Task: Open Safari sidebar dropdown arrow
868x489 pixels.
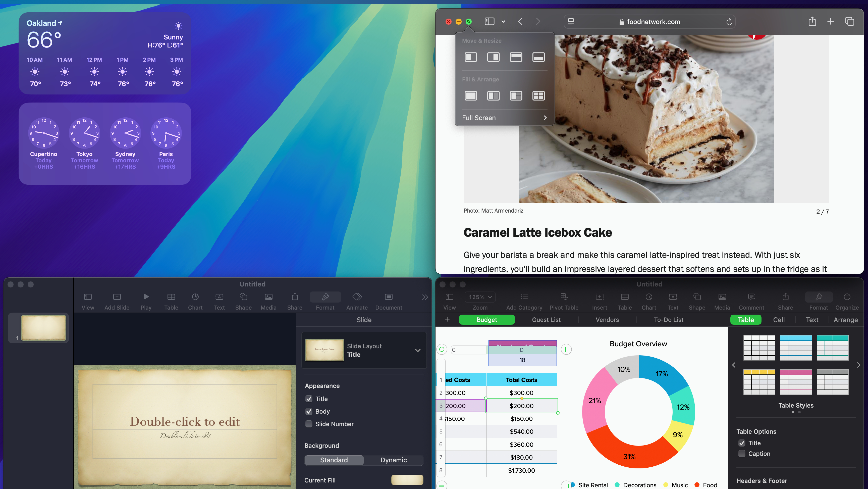Action: [x=503, y=22]
